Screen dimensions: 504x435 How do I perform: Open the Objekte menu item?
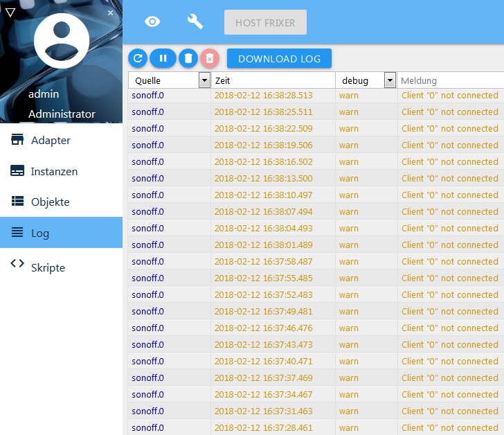pos(61,202)
